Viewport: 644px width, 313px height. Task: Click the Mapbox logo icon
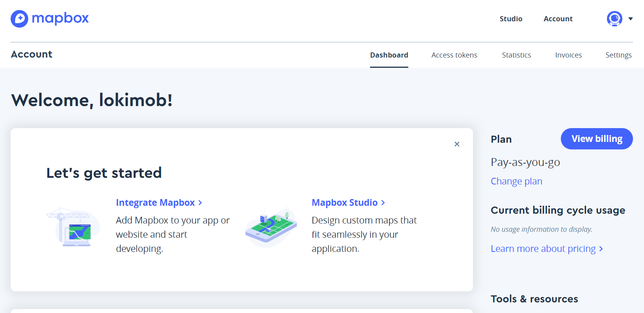(x=19, y=19)
